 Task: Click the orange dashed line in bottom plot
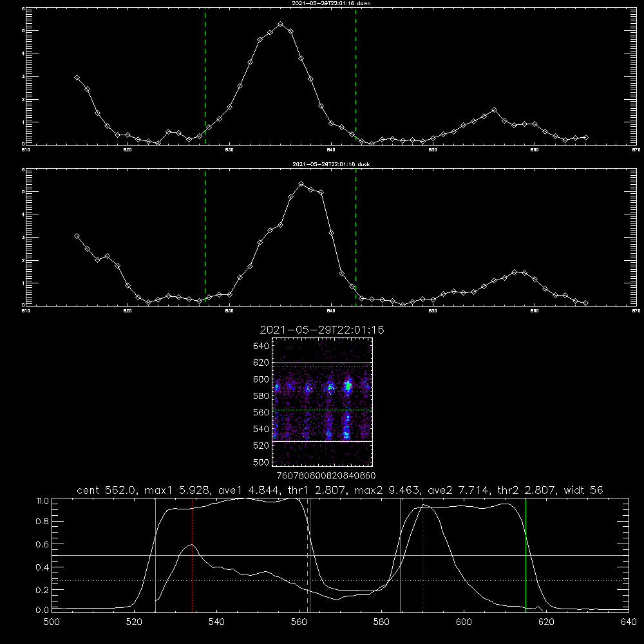click(307, 555)
